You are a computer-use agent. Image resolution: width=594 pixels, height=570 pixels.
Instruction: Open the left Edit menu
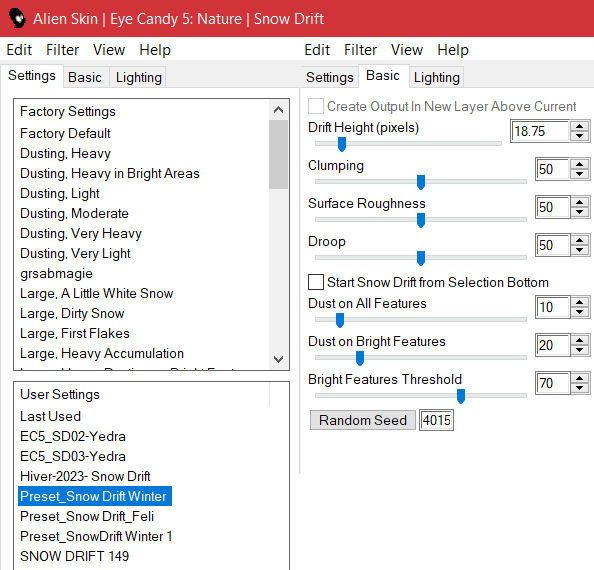(x=19, y=50)
